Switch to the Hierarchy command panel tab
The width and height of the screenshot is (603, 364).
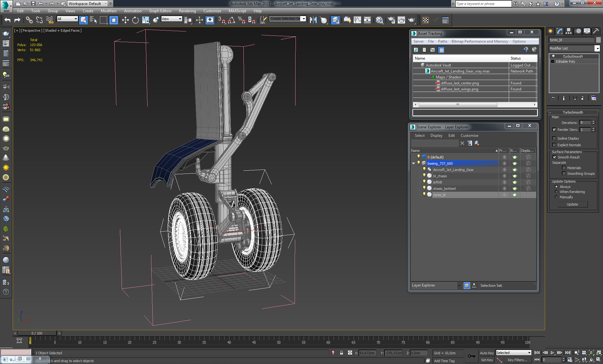[568, 31]
